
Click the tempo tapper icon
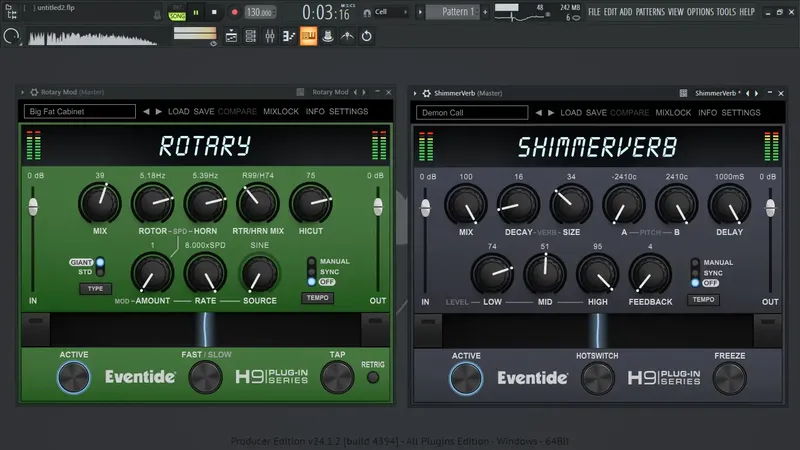[x=347, y=36]
